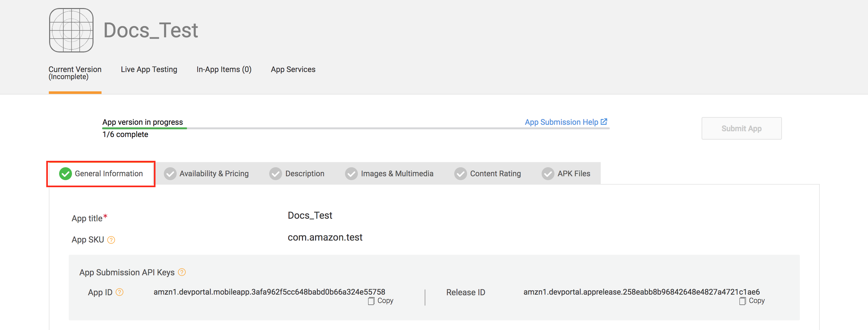The height and width of the screenshot is (330, 868).
Task: Select Current Version (Incomplete) tab
Action: pos(75,73)
